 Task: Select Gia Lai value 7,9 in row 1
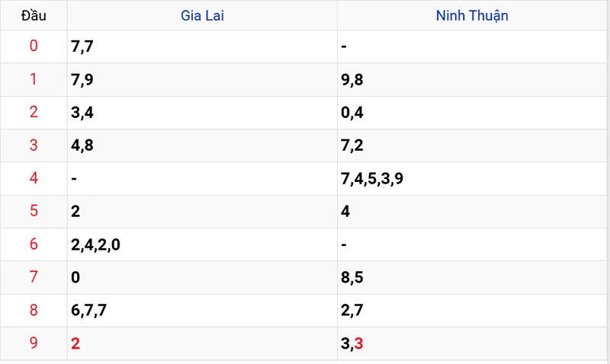(x=82, y=80)
